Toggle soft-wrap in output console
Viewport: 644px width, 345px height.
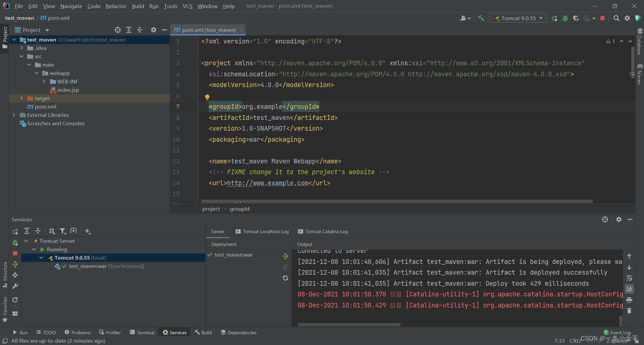click(x=629, y=278)
